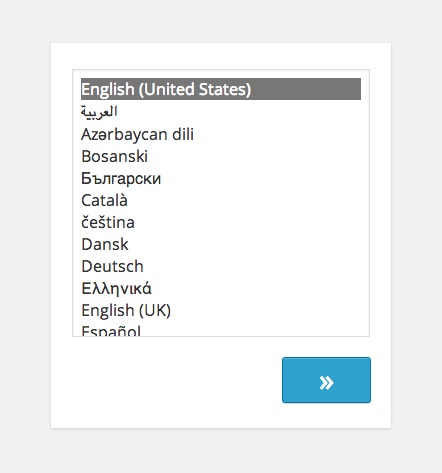Image resolution: width=442 pixels, height=473 pixels.
Task: Pick Dansk in the language listbox
Action: (x=221, y=244)
